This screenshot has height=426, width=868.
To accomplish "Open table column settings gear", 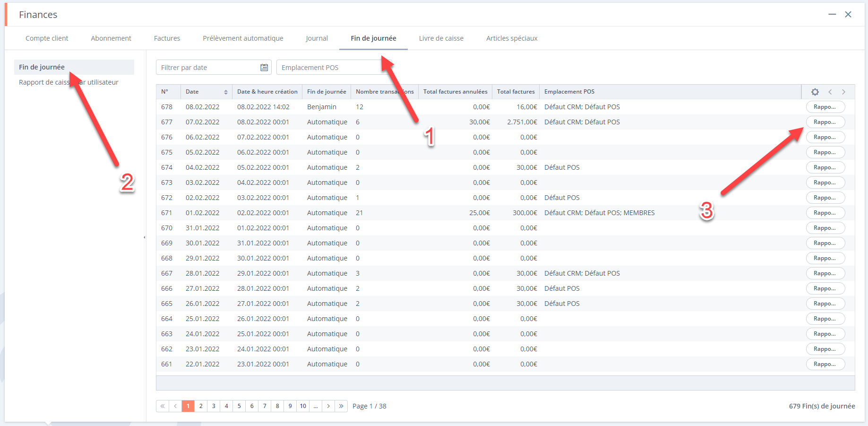I will tap(815, 92).
